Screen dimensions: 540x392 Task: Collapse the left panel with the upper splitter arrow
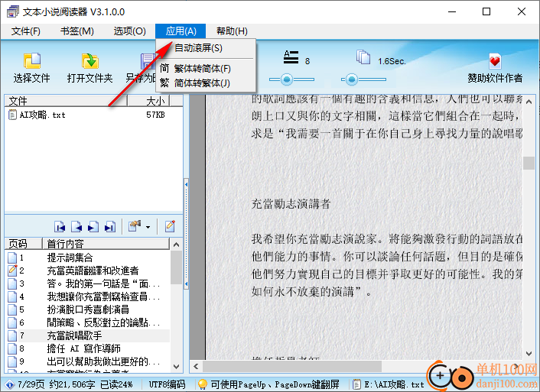point(187,185)
